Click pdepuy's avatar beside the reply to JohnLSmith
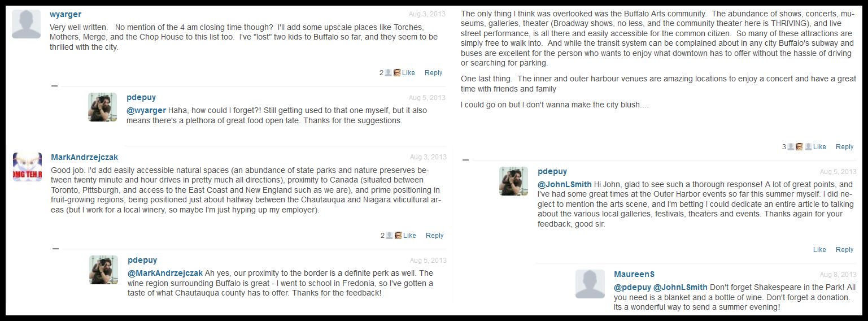Screen dimensions: 868x321 (513, 181)
